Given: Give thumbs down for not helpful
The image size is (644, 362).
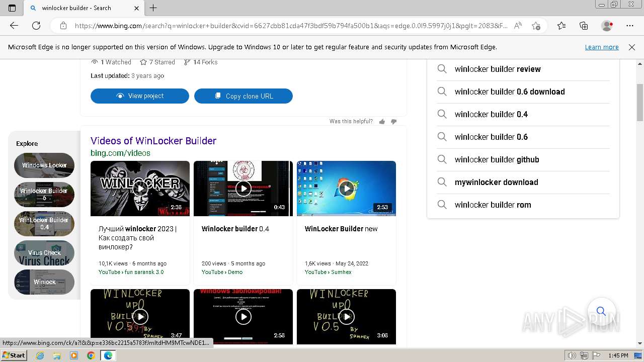Looking at the screenshot, I should tap(394, 122).
